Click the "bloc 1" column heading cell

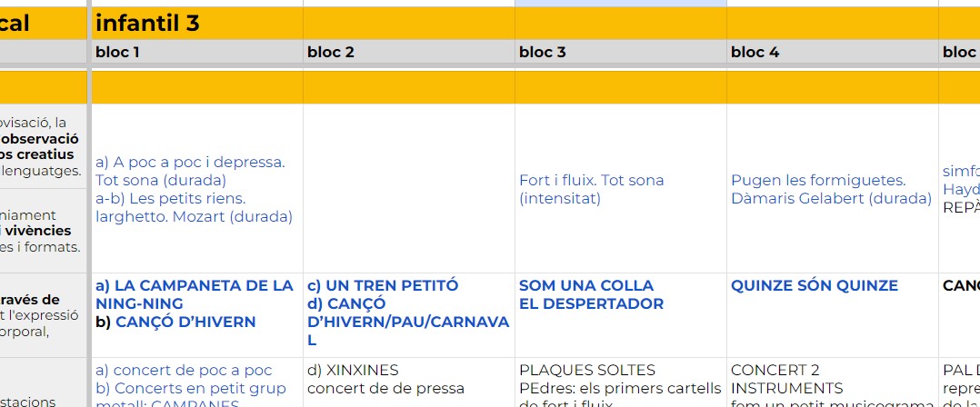pyautogui.click(x=195, y=53)
